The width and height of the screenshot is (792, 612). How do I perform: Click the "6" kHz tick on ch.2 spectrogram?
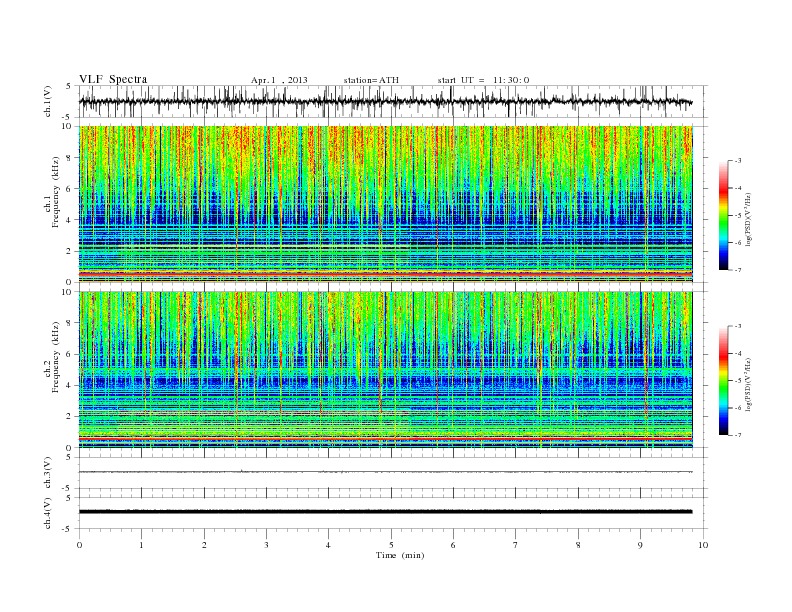pos(70,354)
